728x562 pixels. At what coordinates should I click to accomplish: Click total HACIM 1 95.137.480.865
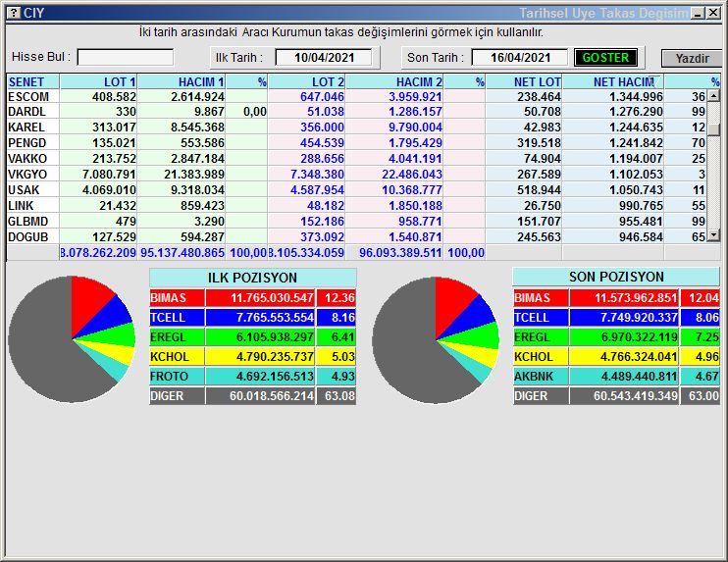pyautogui.click(x=182, y=253)
